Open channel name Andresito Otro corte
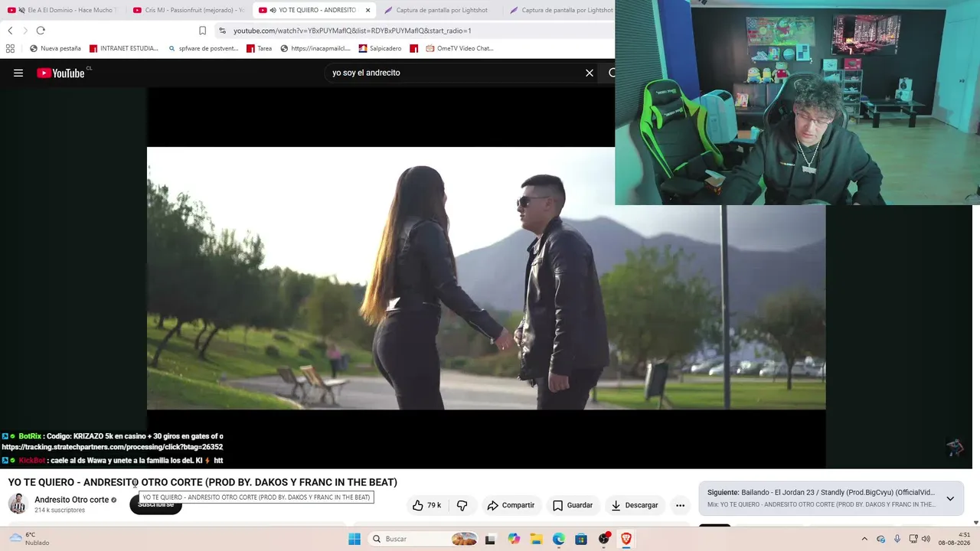This screenshot has width=980, height=551. (72, 500)
